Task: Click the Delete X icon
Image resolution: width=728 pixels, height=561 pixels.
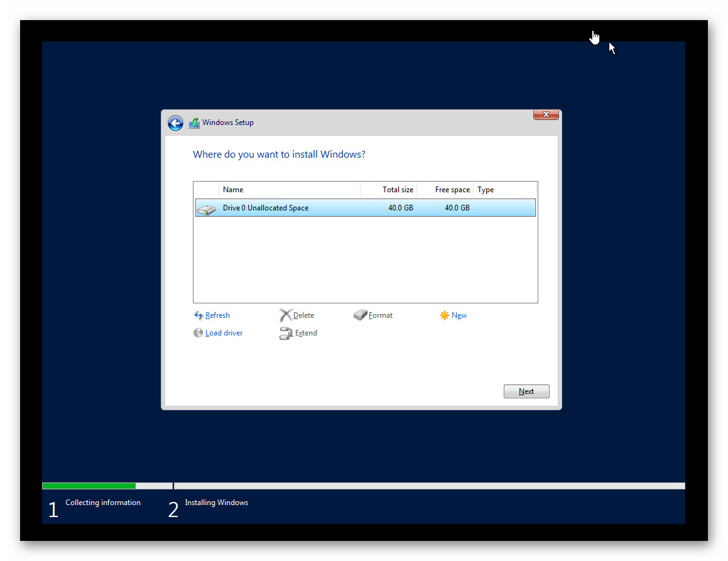Action: pyautogui.click(x=285, y=315)
